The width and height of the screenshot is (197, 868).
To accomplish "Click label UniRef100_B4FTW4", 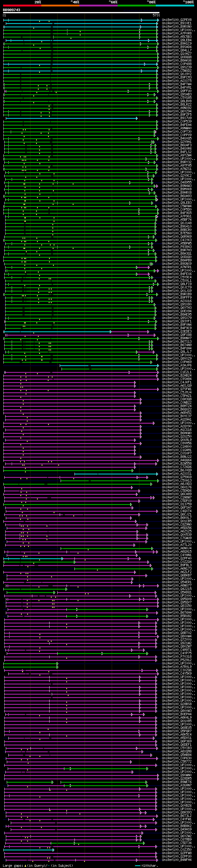I will tap(177, 84).
